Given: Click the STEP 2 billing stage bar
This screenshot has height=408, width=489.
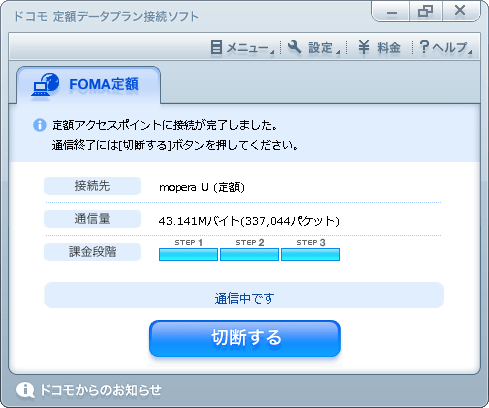Looking at the screenshot, I should pyautogui.click(x=249, y=254).
